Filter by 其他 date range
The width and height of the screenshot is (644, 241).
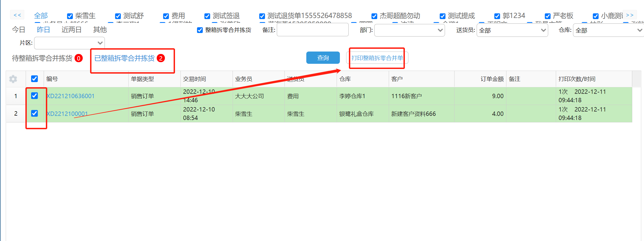point(100,29)
